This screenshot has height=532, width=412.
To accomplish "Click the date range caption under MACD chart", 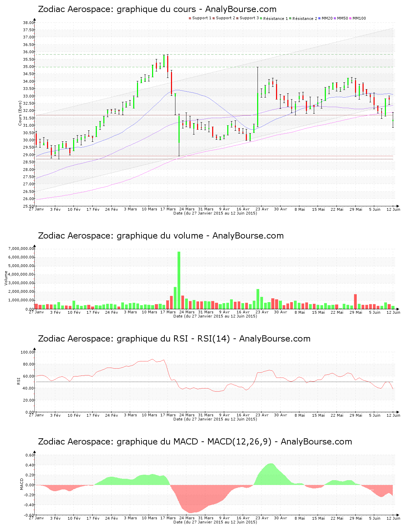I will (x=215, y=522).
